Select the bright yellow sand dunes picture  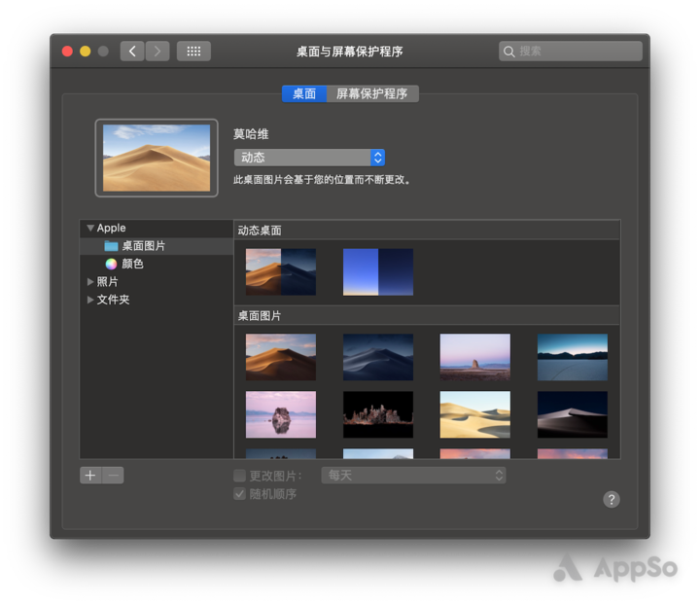(x=475, y=414)
